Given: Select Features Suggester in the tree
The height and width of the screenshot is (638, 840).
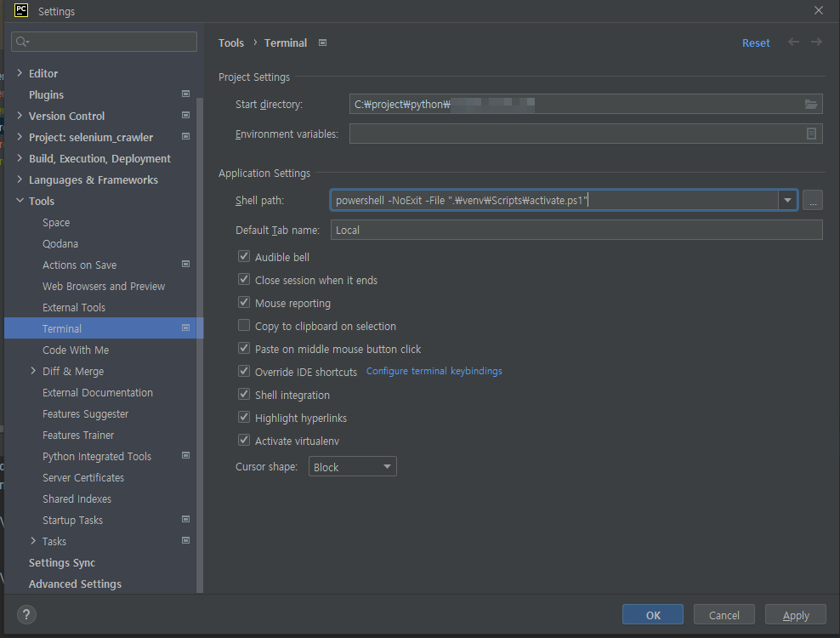Looking at the screenshot, I should 86,414.
